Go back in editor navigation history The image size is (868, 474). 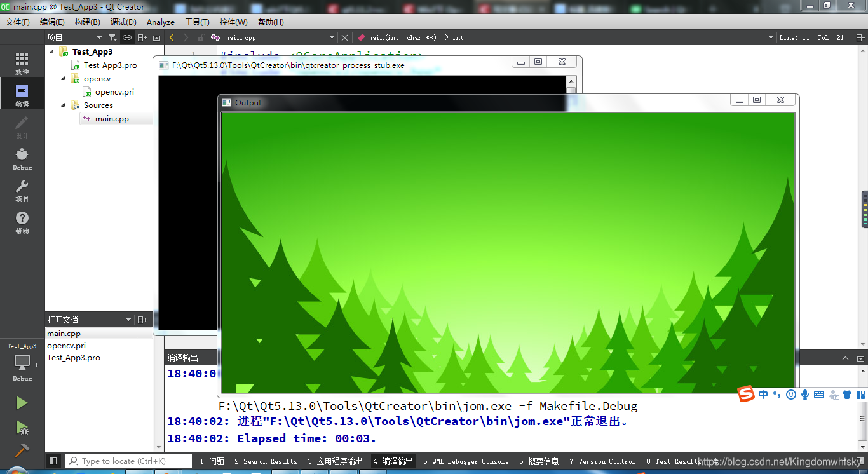pyautogui.click(x=172, y=37)
